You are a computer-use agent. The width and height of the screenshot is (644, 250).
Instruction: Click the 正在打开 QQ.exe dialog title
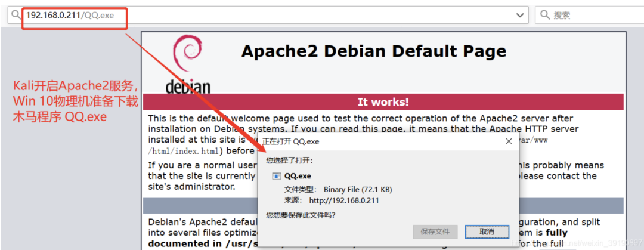coord(291,141)
